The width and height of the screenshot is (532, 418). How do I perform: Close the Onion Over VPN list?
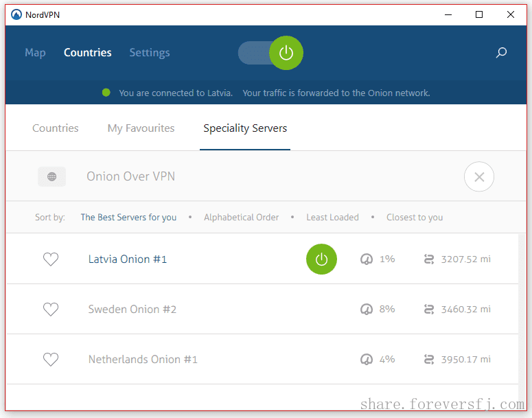[478, 177]
